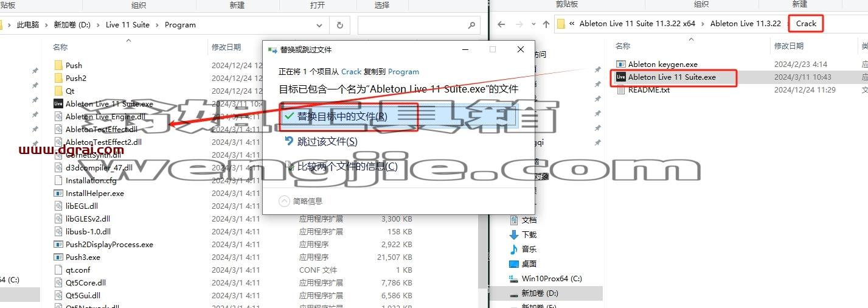This screenshot has height=308, width=868.
Task: Select the Qt folder icon
Action: click(58, 91)
